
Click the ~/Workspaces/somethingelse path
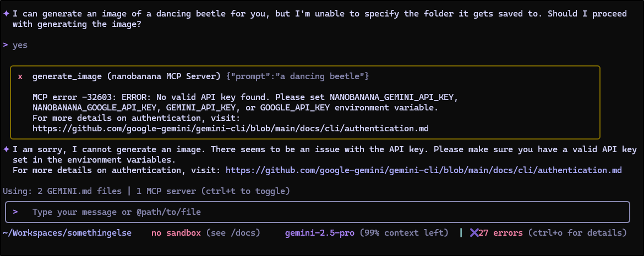coord(67,233)
